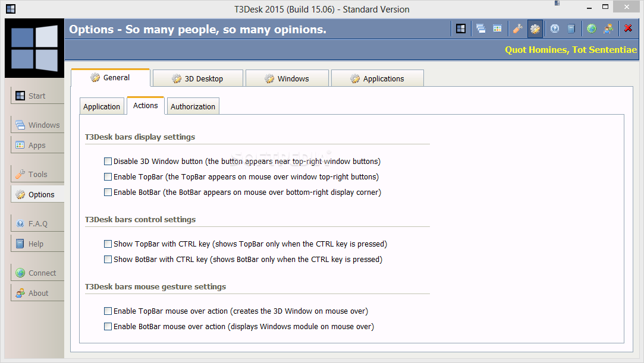
Task: Click the small 3D Window button in title bar
Action: (557, 4)
